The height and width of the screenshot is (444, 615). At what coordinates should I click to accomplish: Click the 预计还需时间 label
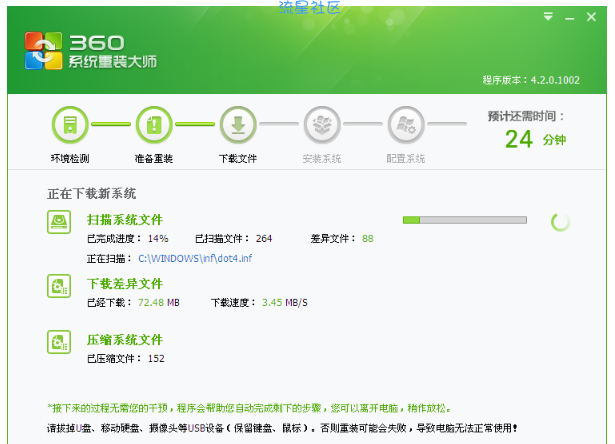526,116
